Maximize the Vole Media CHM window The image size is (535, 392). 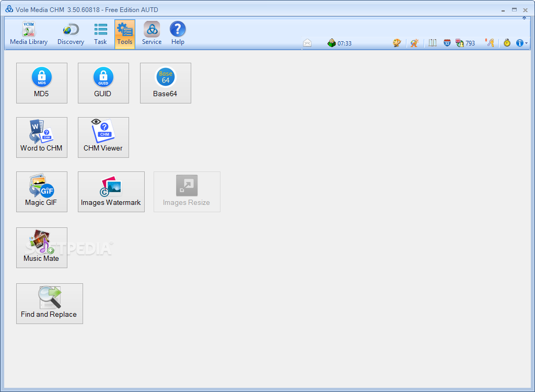coord(514,10)
